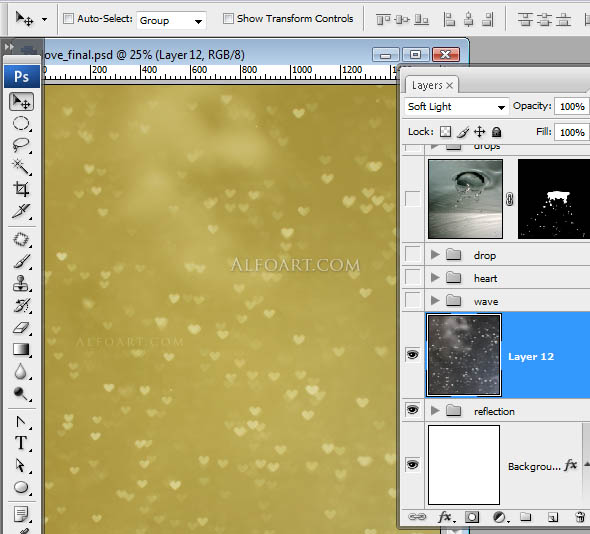
Task: Select the Path Selection tool
Action: click(21, 466)
